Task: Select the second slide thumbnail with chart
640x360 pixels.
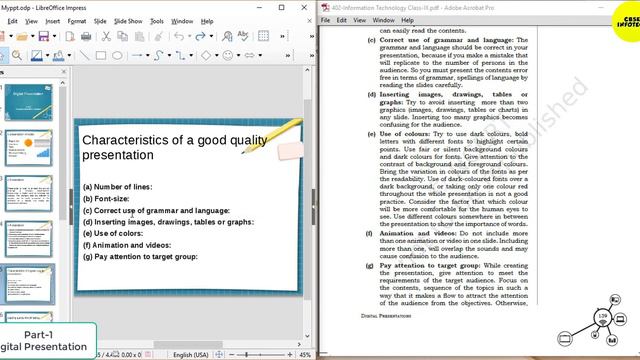Action: [29, 148]
